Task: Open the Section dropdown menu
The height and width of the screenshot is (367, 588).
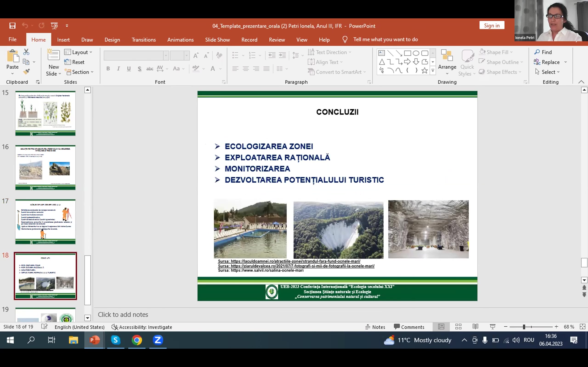Action: (x=80, y=72)
